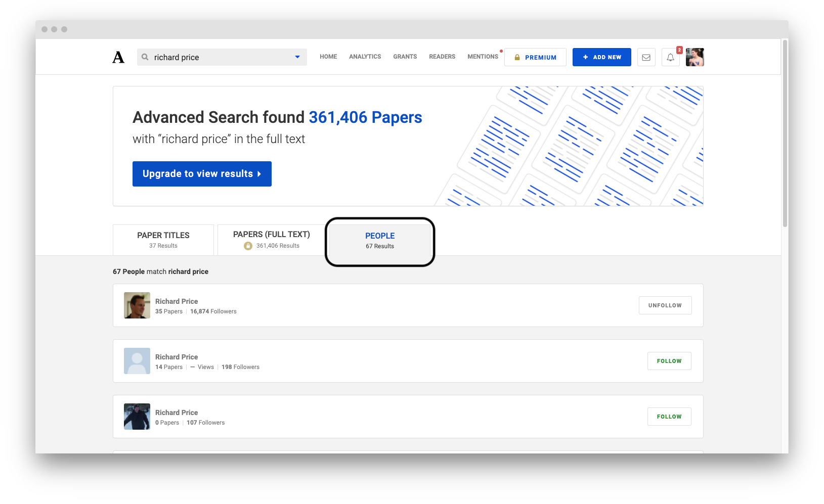Open the Analytics menu item
This screenshot has height=504, width=824.
pos(365,57)
